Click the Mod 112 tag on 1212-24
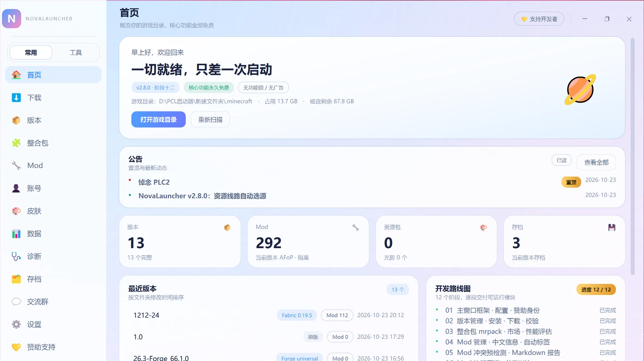Image resolution: width=644 pixels, height=361 pixels. (337, 315)
